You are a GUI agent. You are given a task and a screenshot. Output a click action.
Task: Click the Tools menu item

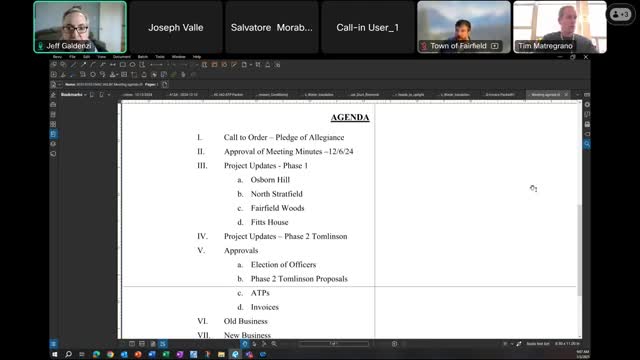160,57
